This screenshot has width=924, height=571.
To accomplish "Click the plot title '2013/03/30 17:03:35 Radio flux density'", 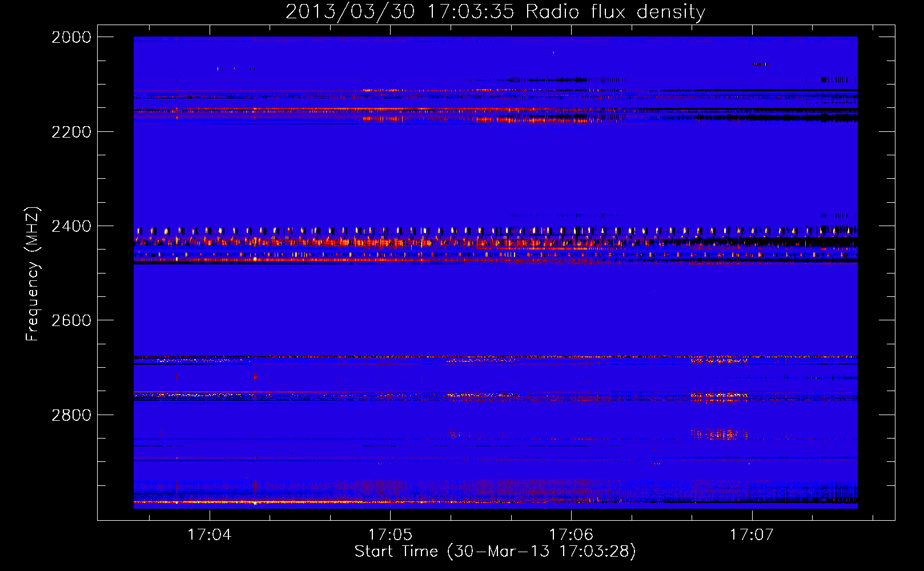I will click(495, 12).
